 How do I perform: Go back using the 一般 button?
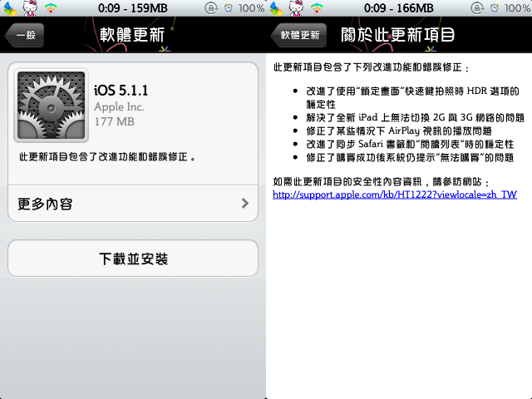(x=24, y=35)
